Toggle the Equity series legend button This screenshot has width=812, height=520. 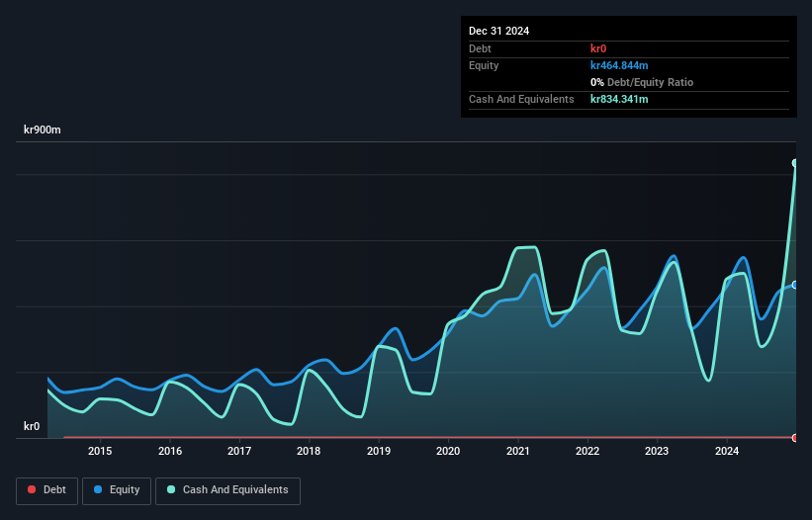point(117,490)
